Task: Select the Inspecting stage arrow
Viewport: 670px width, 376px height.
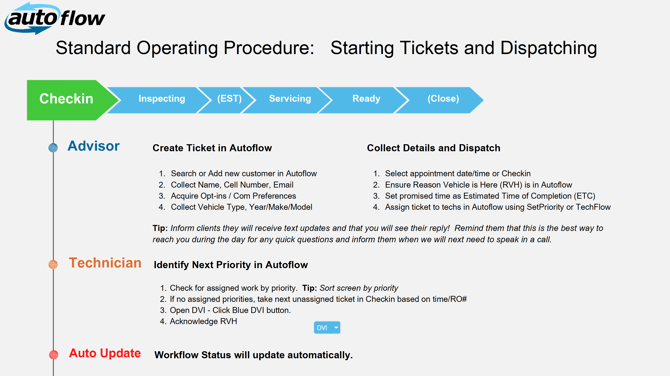Action: [160, 100]
